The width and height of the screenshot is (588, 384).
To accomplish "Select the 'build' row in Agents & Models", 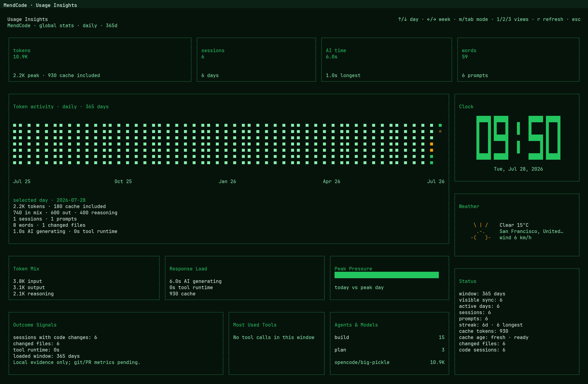I will tap(389, 337).
